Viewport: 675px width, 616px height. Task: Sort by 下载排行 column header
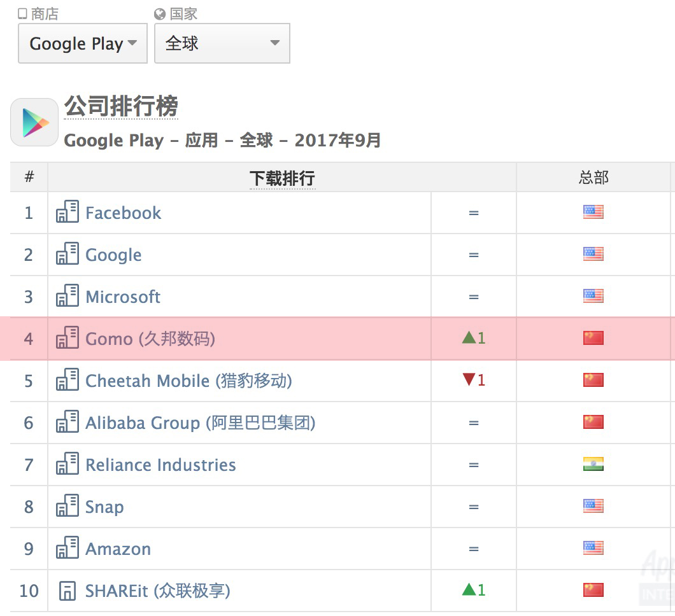(282, 178)
